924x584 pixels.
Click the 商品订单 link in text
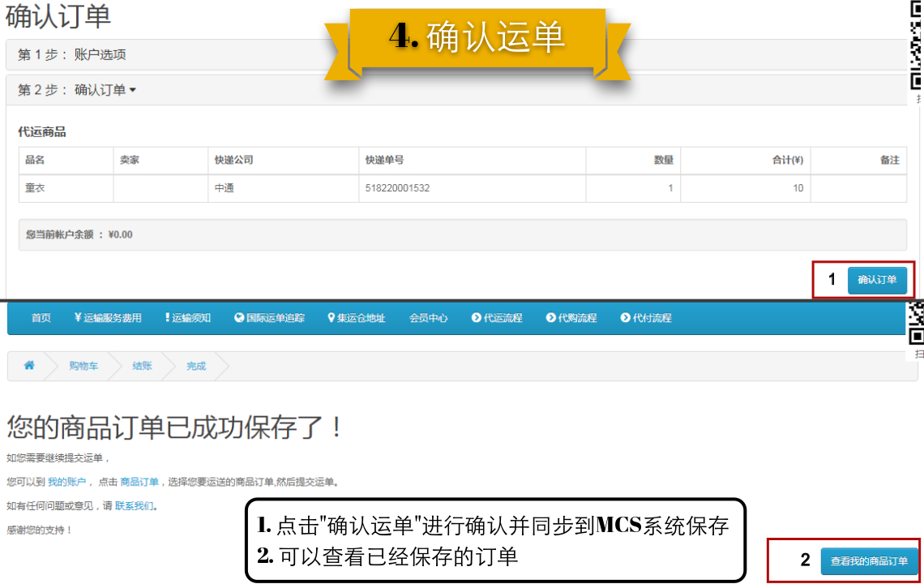coord(139,482)
